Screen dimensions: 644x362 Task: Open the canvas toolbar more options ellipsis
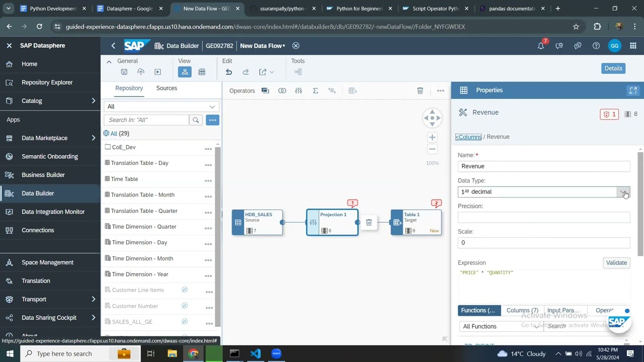tap(441, 90)
